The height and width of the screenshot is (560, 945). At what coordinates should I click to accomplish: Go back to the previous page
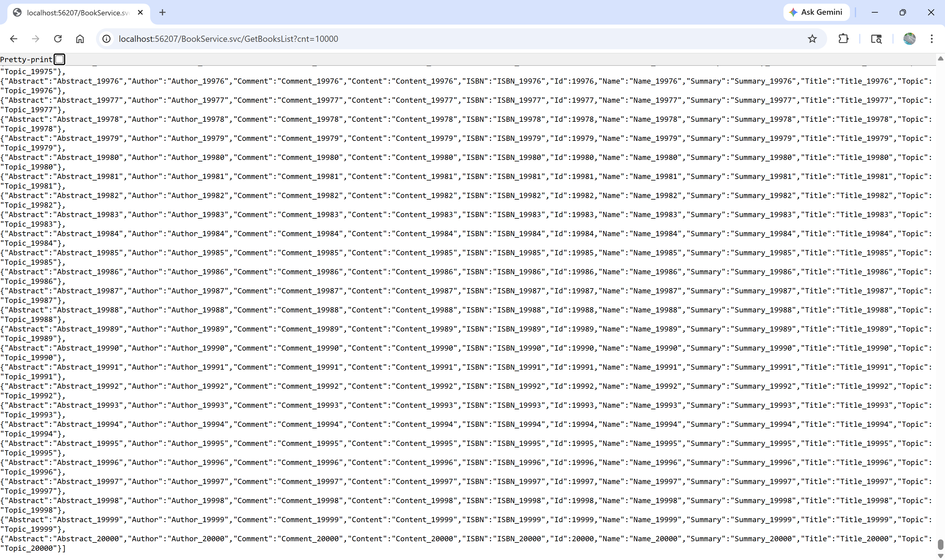click(14, 39)
